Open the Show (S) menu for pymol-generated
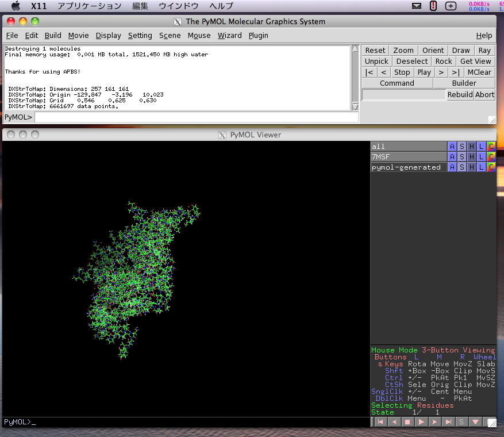The height and width of the screenshot is (437, 504). [462, 167]
